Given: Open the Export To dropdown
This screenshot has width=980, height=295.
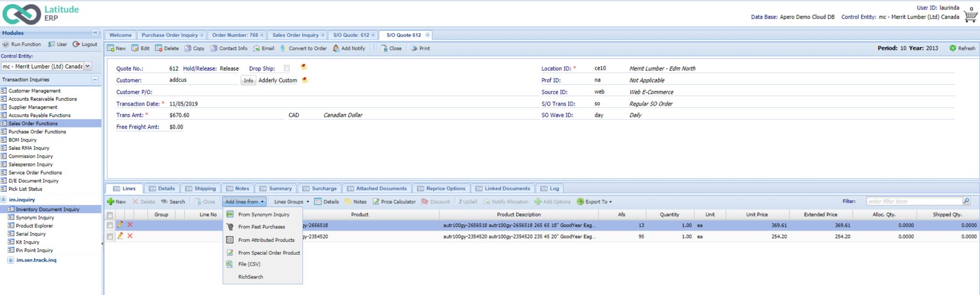Looking at the screenshot, I should [595, 202].
